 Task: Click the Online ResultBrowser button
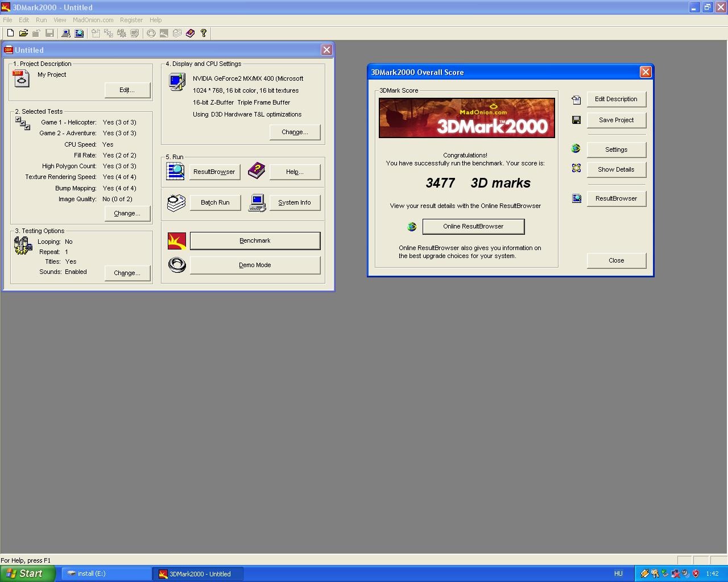tap(473, 226)
